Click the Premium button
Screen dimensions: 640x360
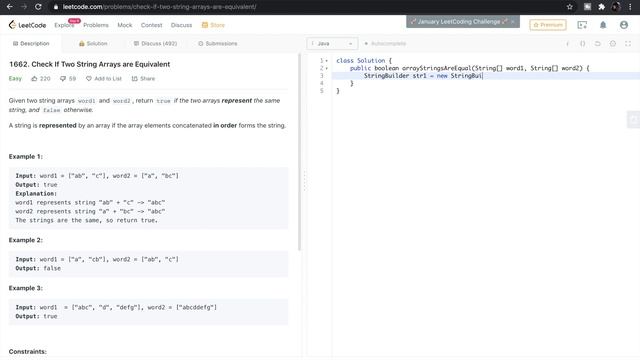(x=548, y=25)
